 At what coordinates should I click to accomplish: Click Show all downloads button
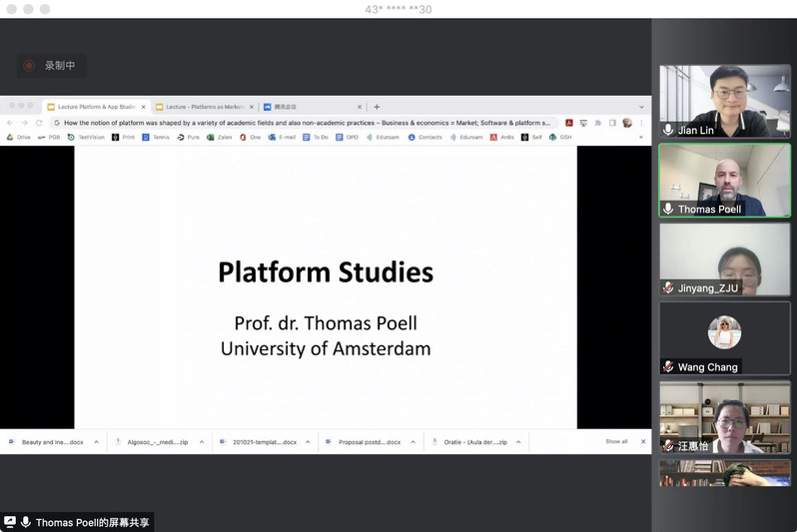coord(616,441)
